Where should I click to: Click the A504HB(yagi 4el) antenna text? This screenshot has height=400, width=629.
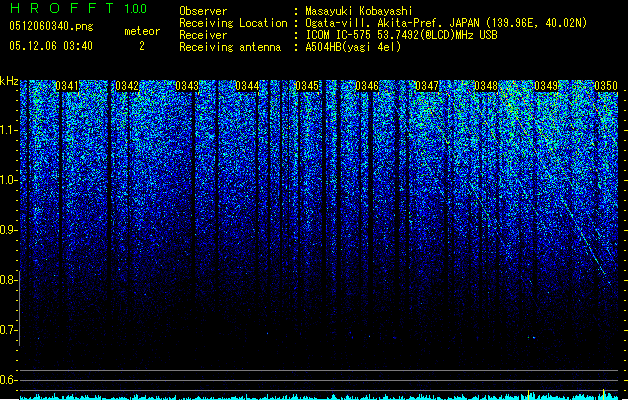point(353,47)
